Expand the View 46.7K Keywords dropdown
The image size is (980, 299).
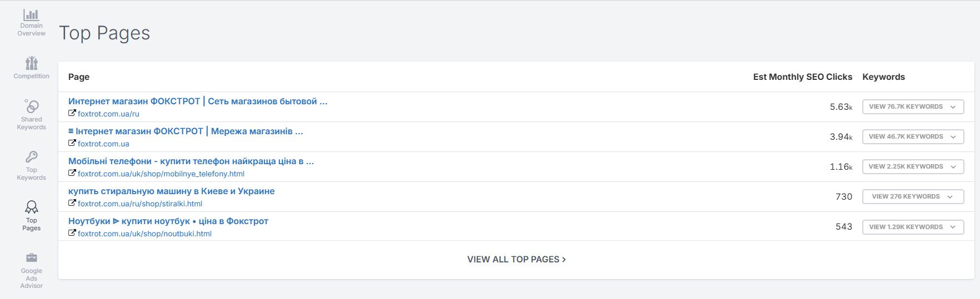[913, 136]
